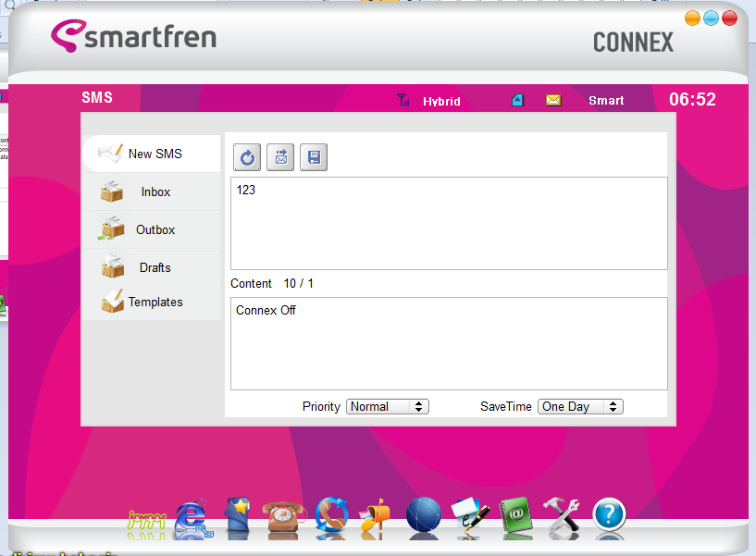Click the smartfren logo
This screenshot has height=556, width=756.
[133, 36]
